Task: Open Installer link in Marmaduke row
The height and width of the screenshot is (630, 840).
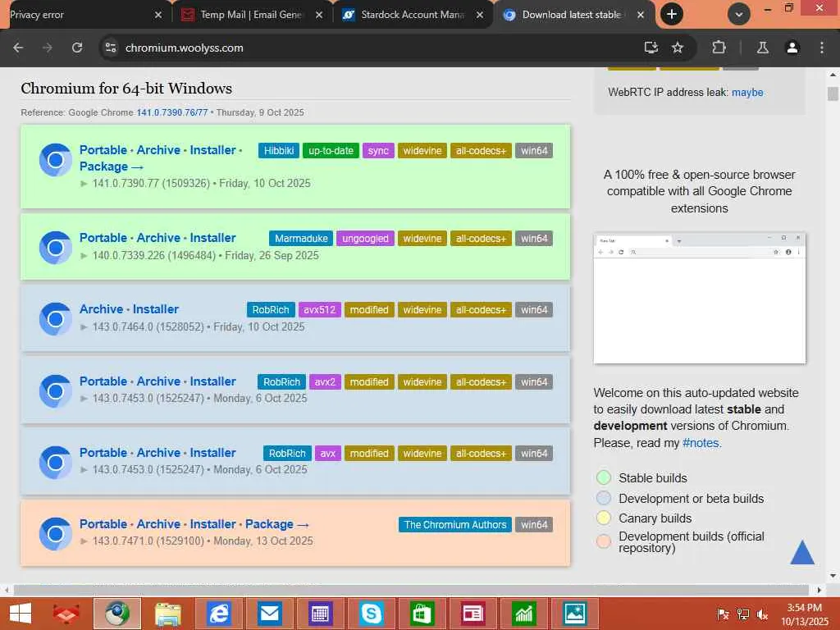Action: coord(212,238)
